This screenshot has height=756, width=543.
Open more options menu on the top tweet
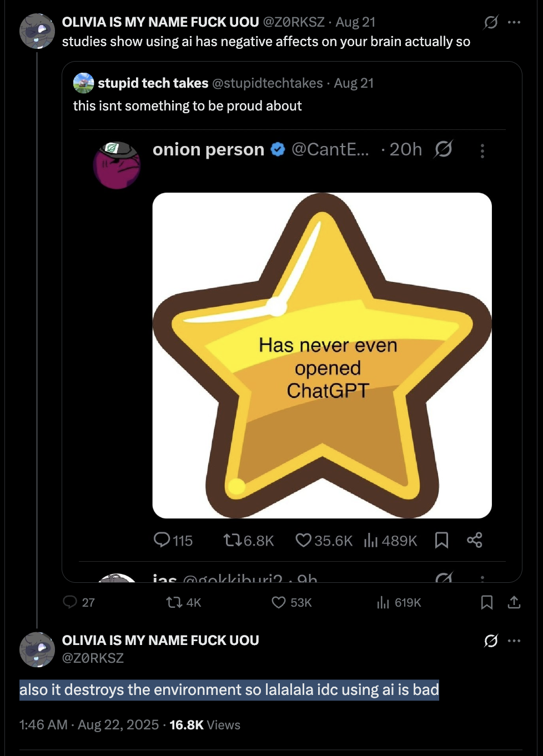coord(514,21)
